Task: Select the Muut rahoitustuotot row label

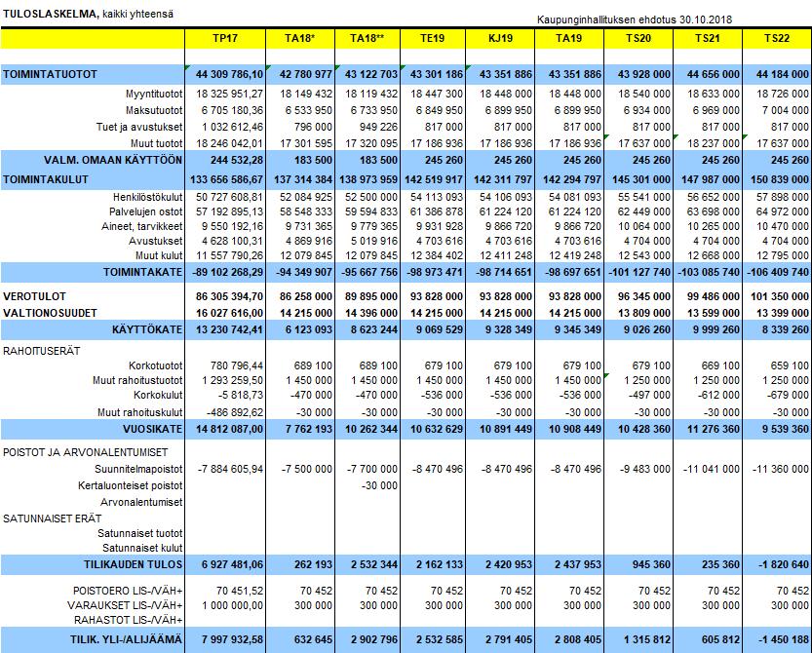Action: pos(137,380)
